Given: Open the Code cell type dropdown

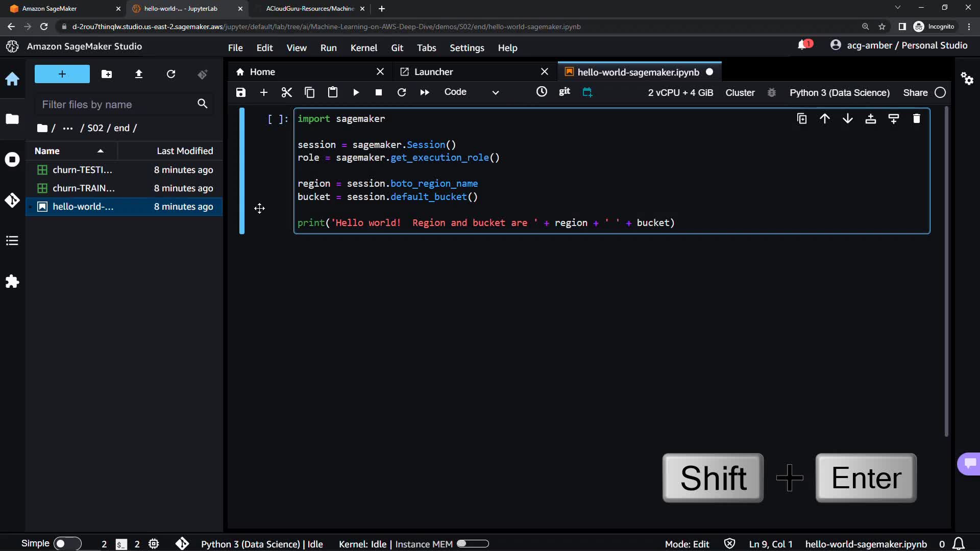Looking at the screenshot, I should pyautogui.click(x=471, y=92).
